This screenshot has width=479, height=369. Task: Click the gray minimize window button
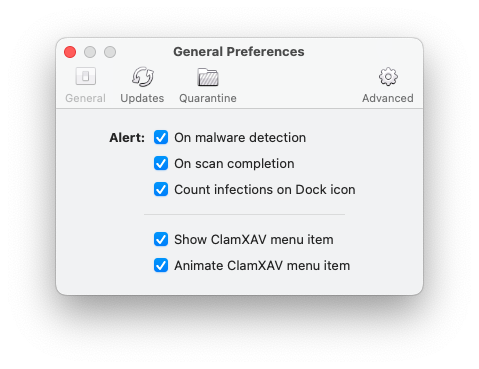tap(90, 52)
